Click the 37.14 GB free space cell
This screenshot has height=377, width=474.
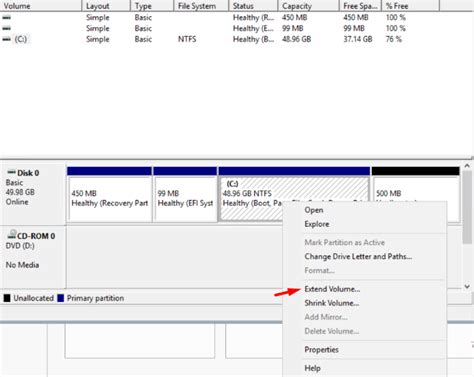click(358, 39)
